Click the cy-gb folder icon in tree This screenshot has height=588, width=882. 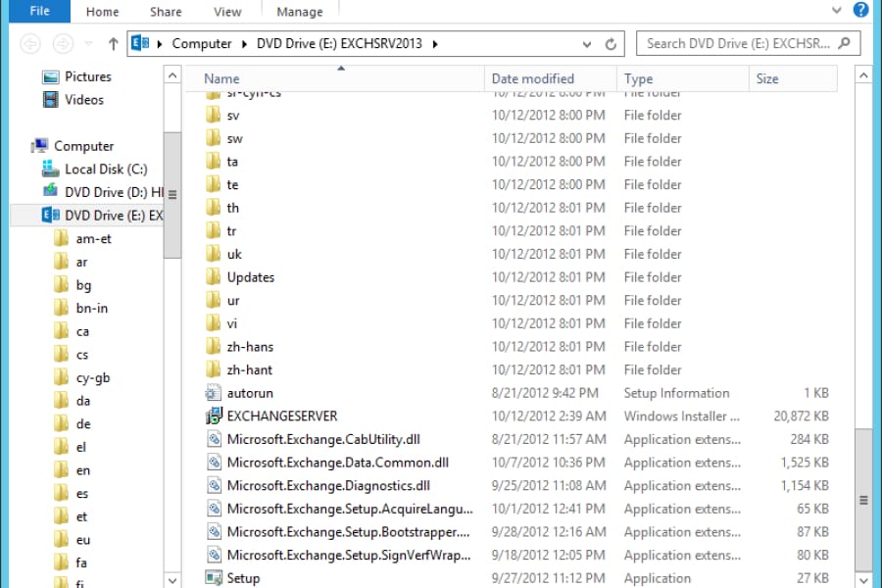point(62,377)
